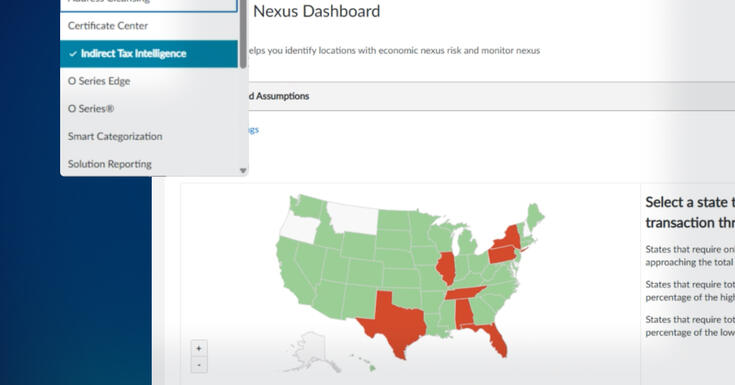Select Certificate Center in the product list
The width and height of the screenshot is (735, 385).
tap(149, 26)
